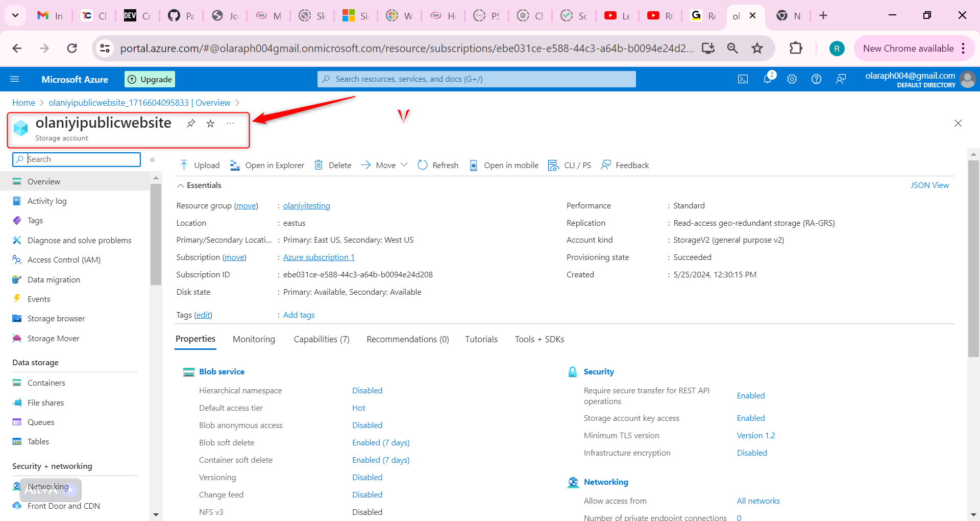Open Azure subscription 1 link
Viewport: 980px width, 521px height.
tap(319, 257)
